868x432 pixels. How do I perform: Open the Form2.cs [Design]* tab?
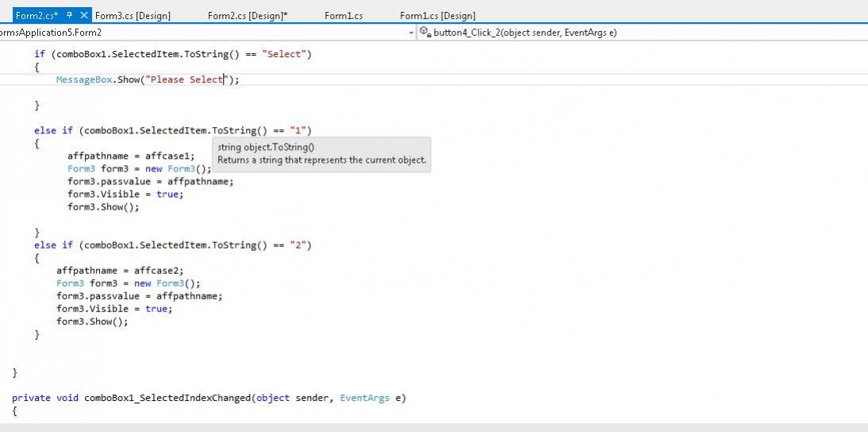(x=248, y=16)
